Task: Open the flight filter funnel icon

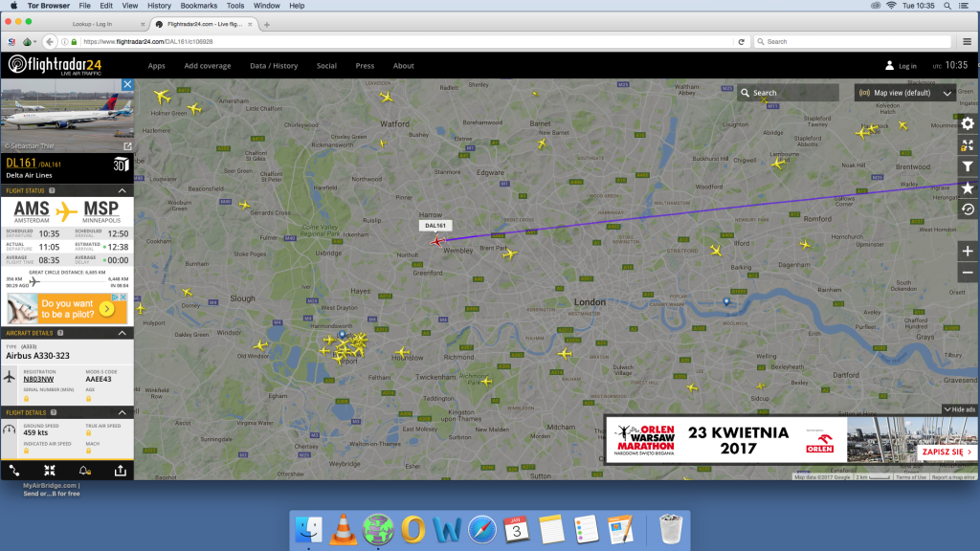Action: pyautogui.click(x=968, y=166)
